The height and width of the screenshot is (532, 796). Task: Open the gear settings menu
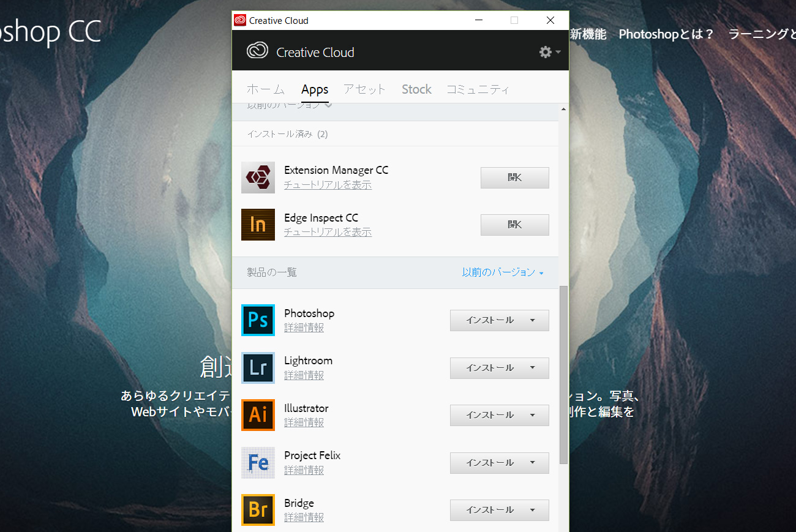pyautogui.click(x=549, y=52)
